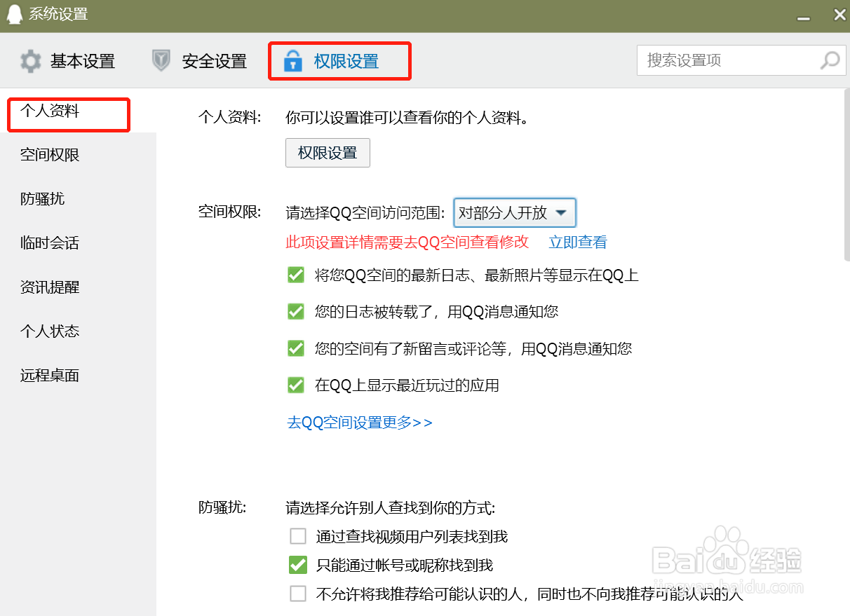Image resolution: width=850 pixels, height=616 pixels.
Task: Select 临时会话 in the sidebar
Action: 78,243
